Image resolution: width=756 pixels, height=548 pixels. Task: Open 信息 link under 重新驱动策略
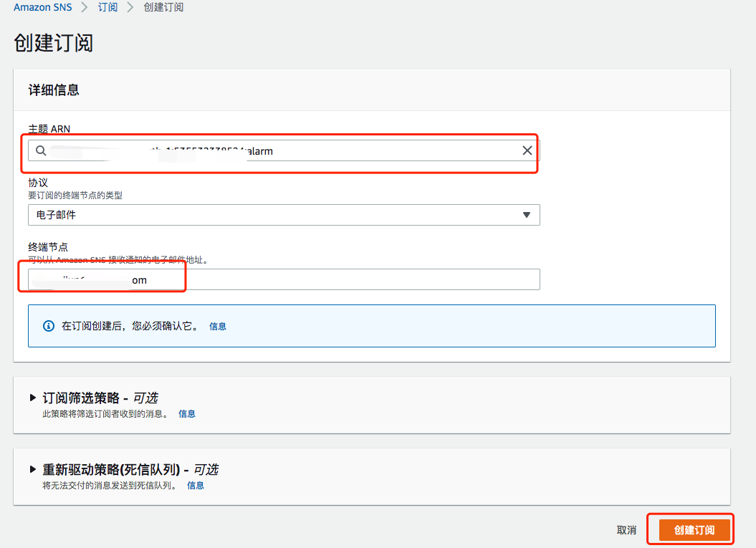tap(195, 486)
